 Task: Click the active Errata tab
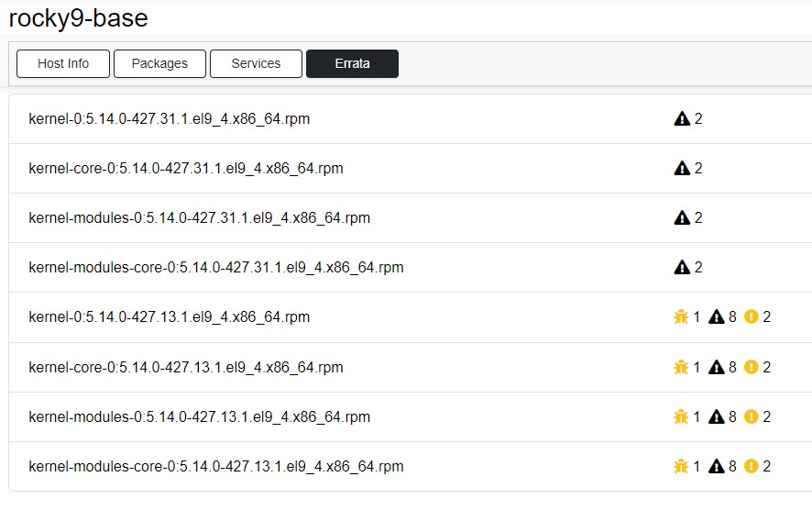352,63
